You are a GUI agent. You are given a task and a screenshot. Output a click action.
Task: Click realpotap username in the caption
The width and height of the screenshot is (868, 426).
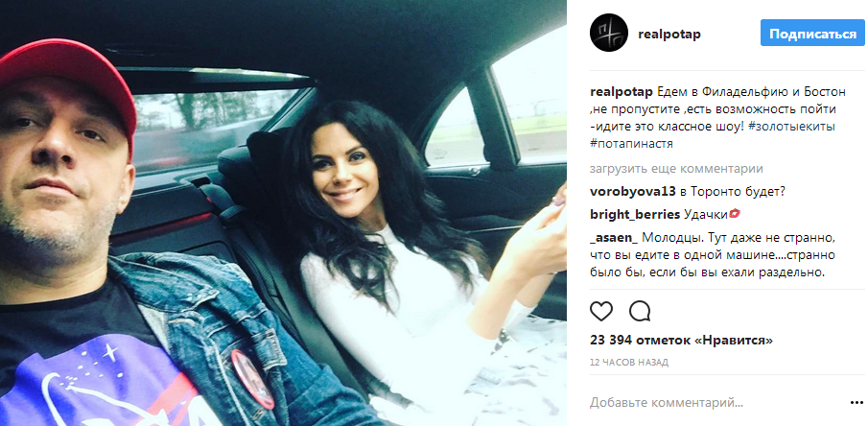click(618, 92)
